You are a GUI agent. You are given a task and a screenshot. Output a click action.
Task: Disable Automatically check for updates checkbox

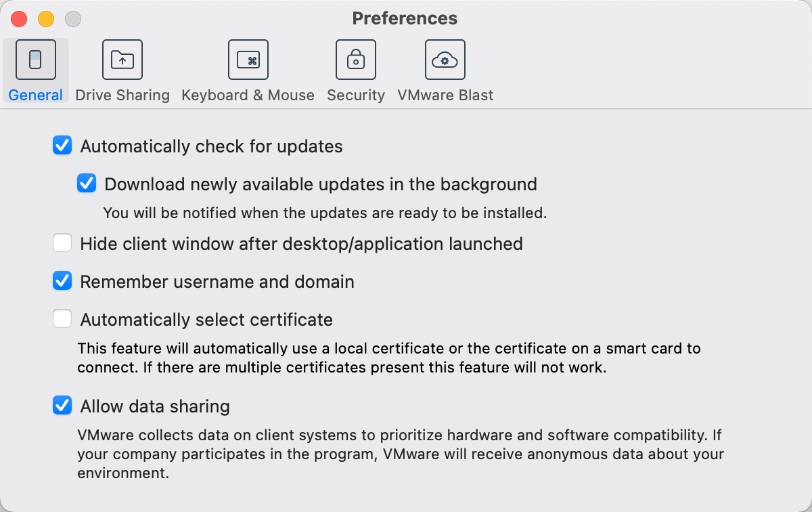pyautogui.click(x=62, y=146)
